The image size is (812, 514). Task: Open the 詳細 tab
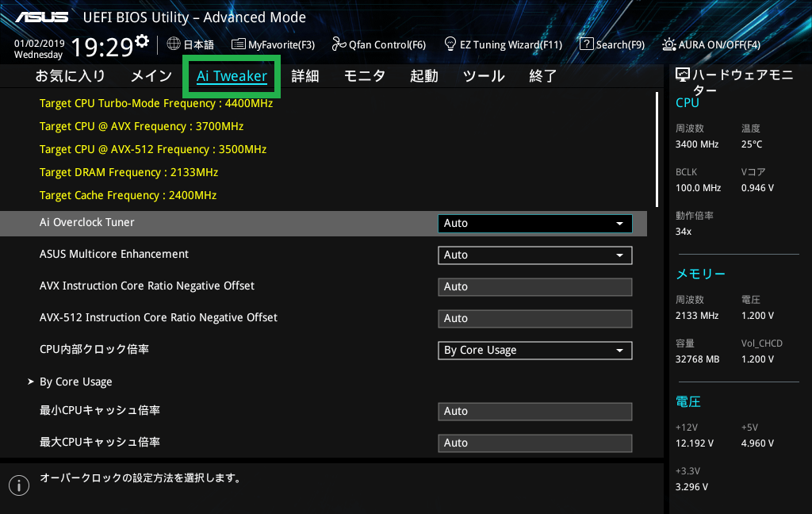tap(305, 76)
